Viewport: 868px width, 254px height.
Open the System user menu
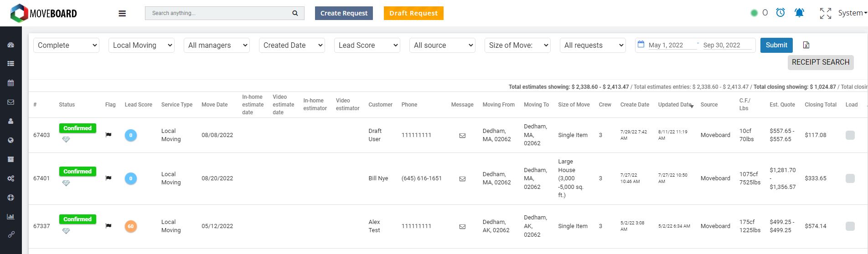pyautogui.click(x=852, y=13)
